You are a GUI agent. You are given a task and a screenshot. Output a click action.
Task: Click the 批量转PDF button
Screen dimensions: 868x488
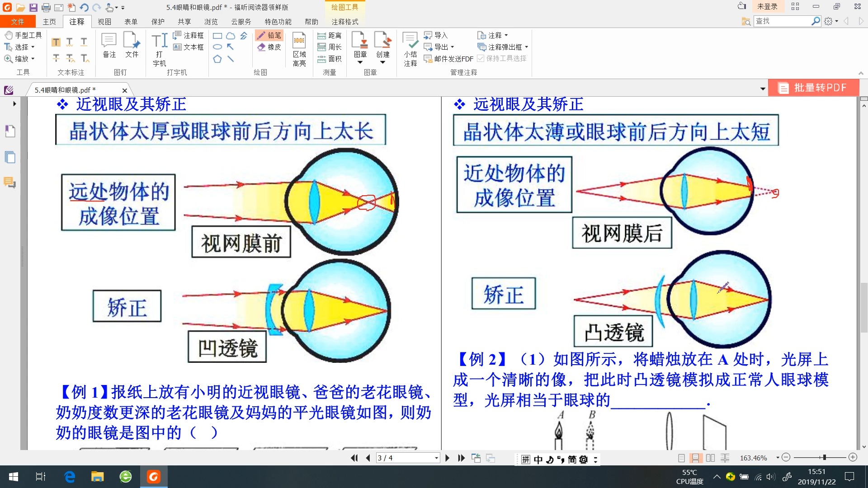814,88
